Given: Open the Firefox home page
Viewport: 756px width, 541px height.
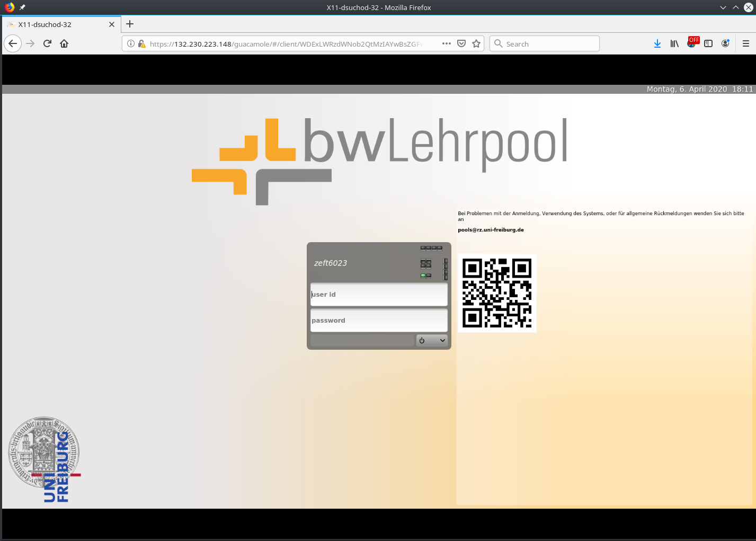Looking at the screenshot, I should tap(64, 43).
